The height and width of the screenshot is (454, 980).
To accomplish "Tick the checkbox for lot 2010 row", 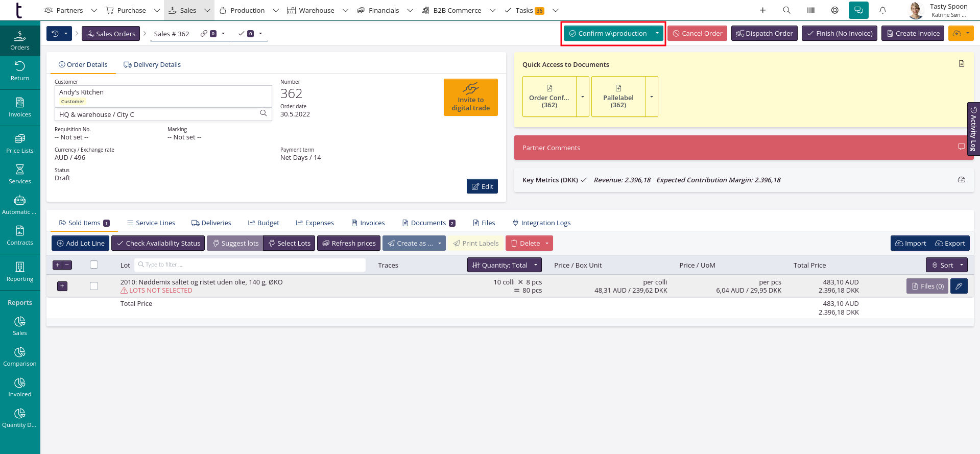I will [94, 286].
